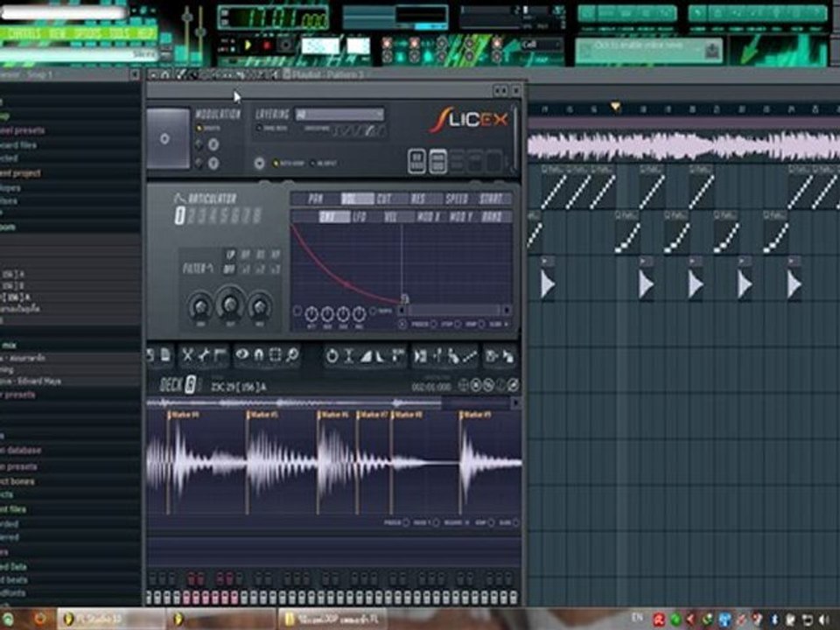This screenshot has height=630, width=840.
Task: Select the PAN articulation tab
Action: point(316,199)
